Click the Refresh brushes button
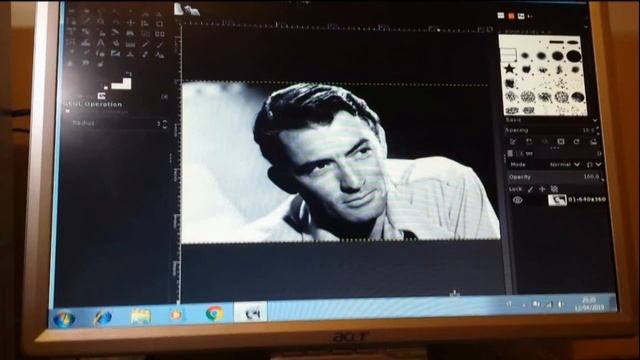 coord(576,142)
